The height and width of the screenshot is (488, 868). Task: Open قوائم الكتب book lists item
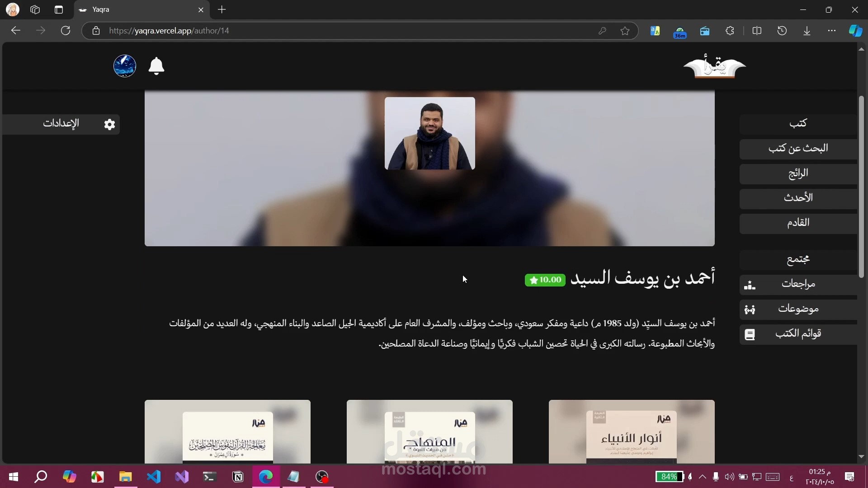(798, 334)
